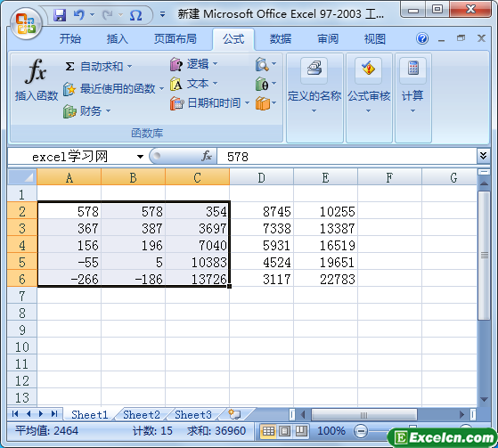This screenshot has width=498, height=448.
Task: Expand Defined Names dropdown arrow
Action: 314,110
